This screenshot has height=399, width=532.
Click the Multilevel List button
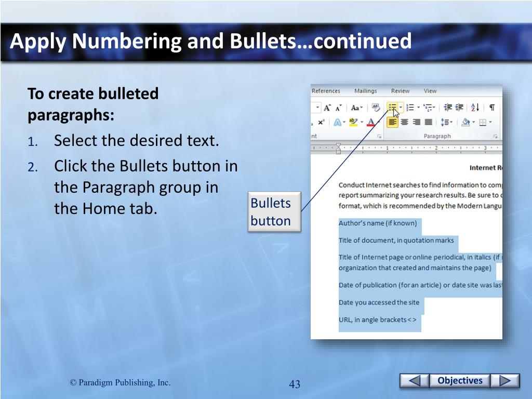[428, 108]
